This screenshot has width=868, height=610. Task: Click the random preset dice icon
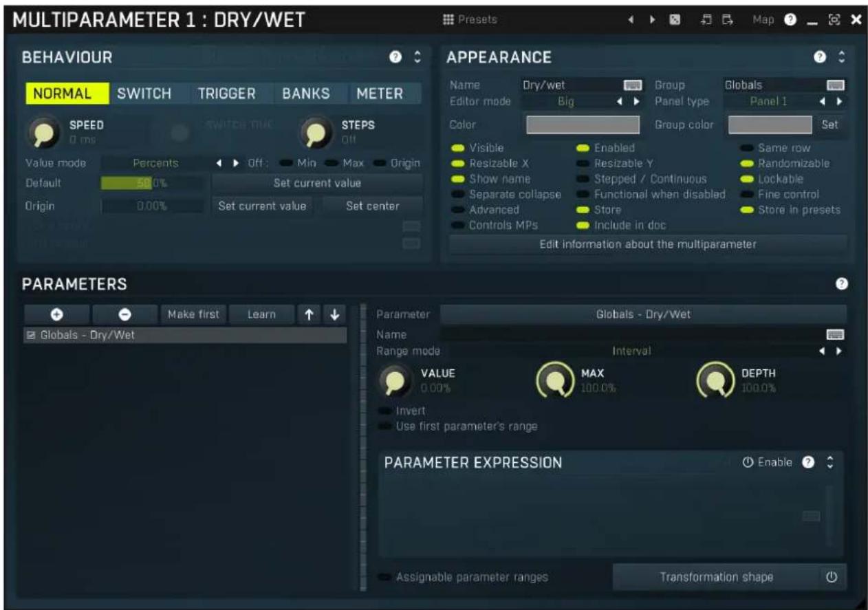point(675,21)
